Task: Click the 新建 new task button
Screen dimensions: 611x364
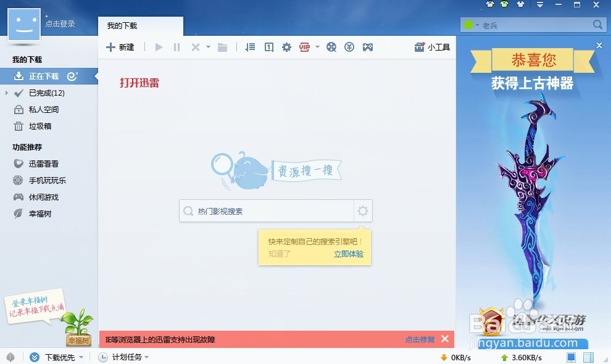Action: point(120,47)
